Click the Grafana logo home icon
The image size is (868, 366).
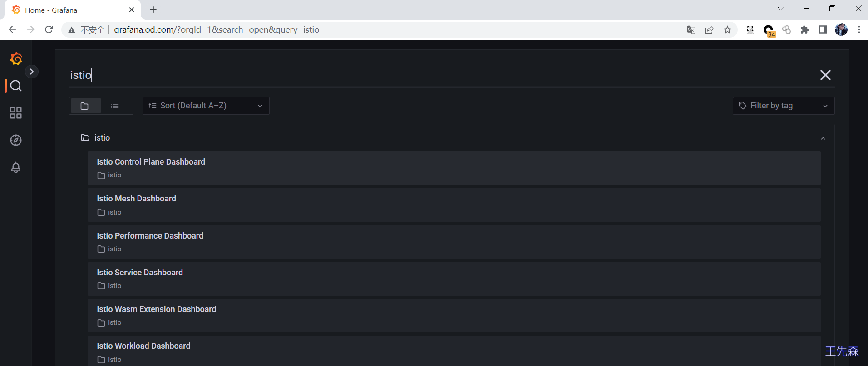16,59
